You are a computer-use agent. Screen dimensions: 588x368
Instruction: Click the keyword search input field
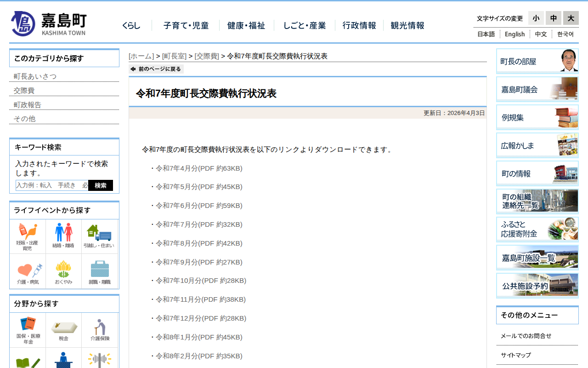point(52,185)
